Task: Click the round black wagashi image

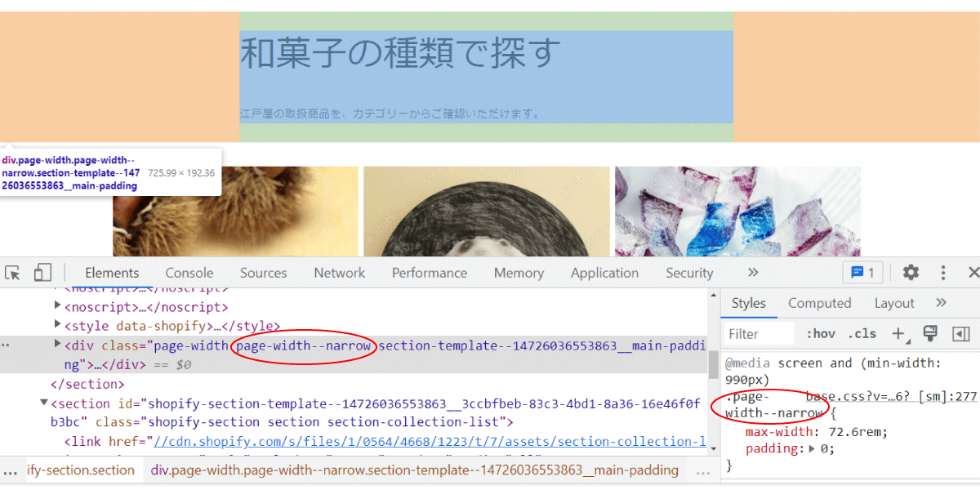Action: pyautogui.click(x=487, y=212)
